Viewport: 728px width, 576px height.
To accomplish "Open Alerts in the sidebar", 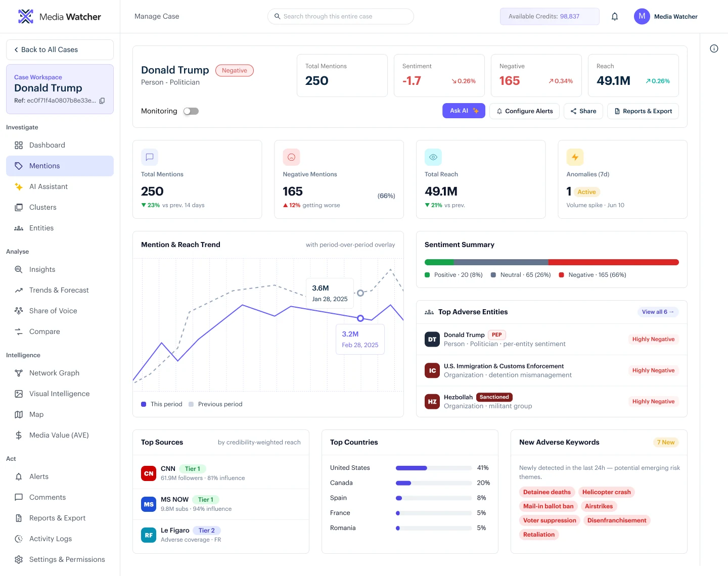I will tap(60, 476).
